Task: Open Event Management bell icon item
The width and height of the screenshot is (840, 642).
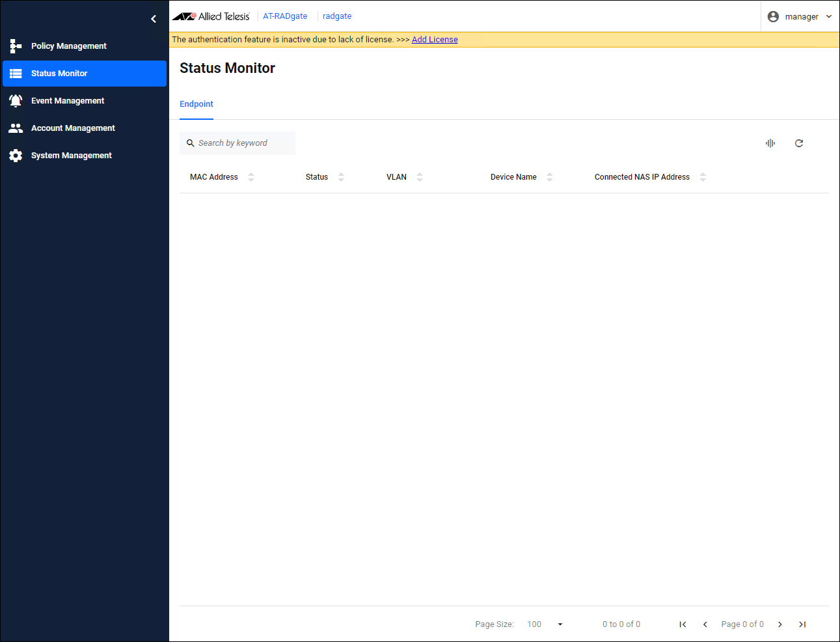Action: 67,101
